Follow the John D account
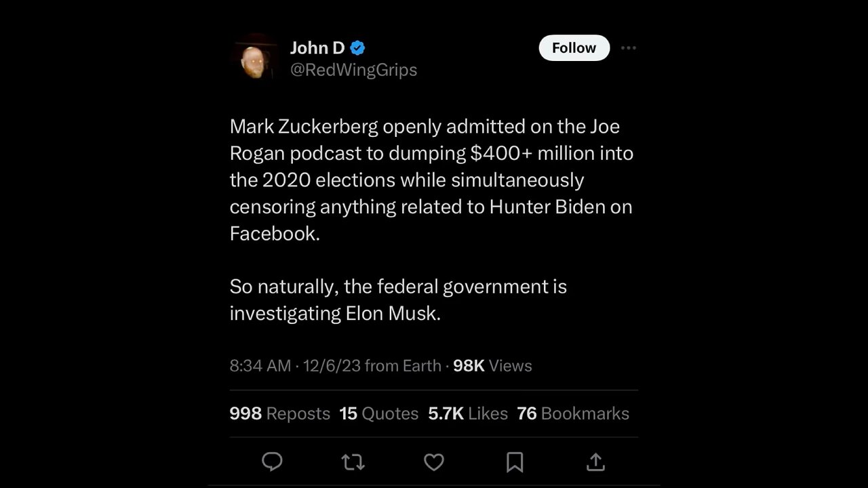The height and width of the screenshot is (488, 868). 574,48
